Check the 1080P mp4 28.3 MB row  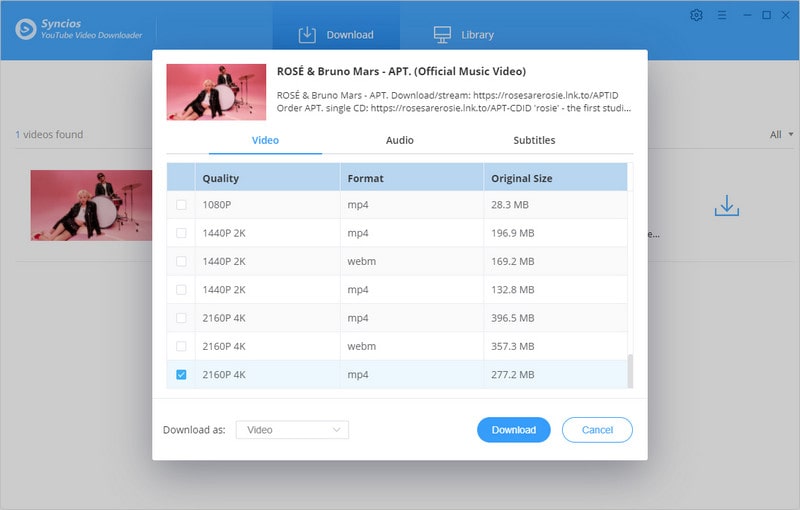[181, 205]
